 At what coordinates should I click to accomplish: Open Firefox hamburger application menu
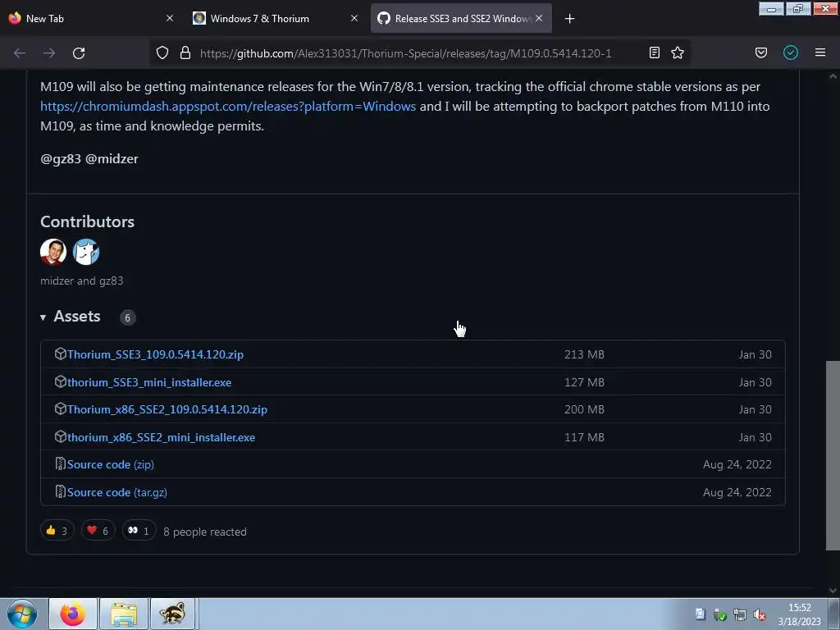pos(820,52)
